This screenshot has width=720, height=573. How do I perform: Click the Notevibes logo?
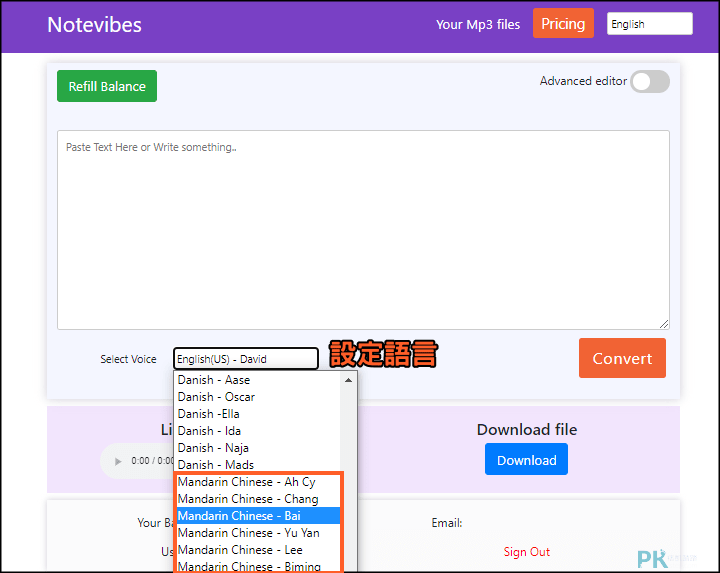coord(94,25)
